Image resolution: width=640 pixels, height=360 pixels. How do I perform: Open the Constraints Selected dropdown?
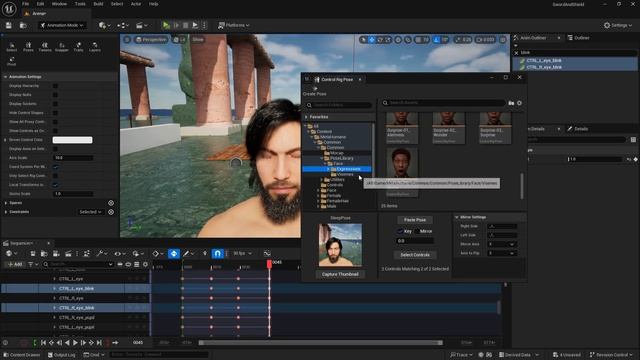coord(90,212)
